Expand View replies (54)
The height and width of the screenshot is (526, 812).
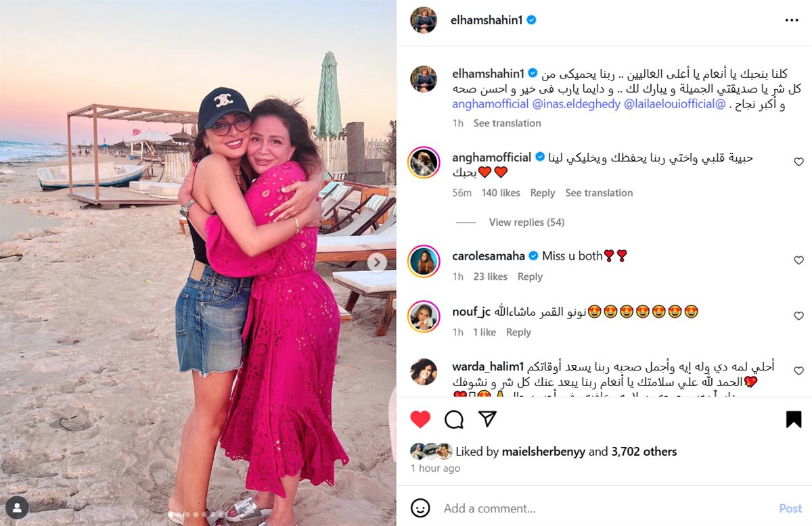click(526, 222)
